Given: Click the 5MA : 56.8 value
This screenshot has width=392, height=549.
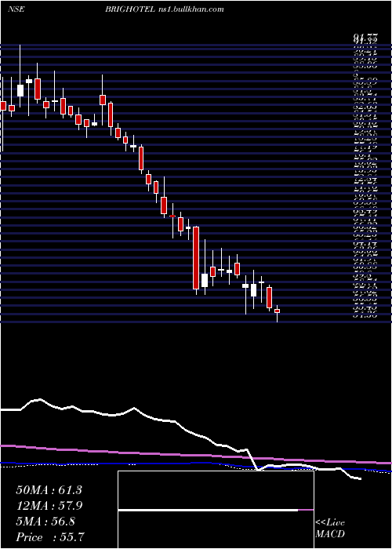Looking at the screenshot, I should [x=45, y=522].
